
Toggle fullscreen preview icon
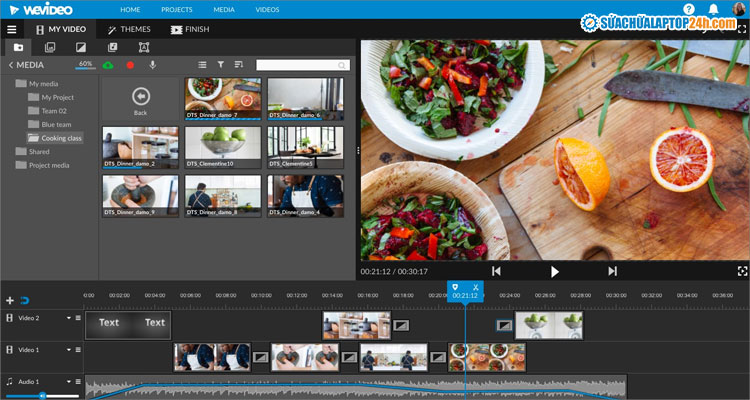point(742,271)
